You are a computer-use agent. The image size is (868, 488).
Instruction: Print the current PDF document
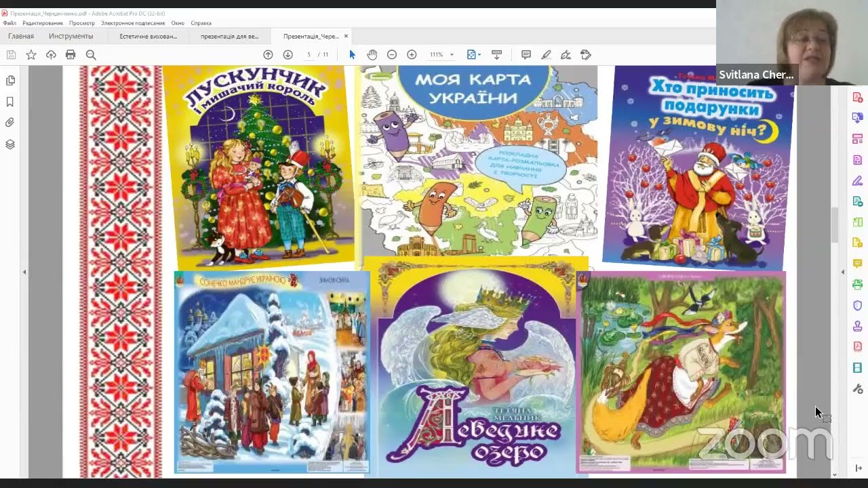[x=71, y=55]
